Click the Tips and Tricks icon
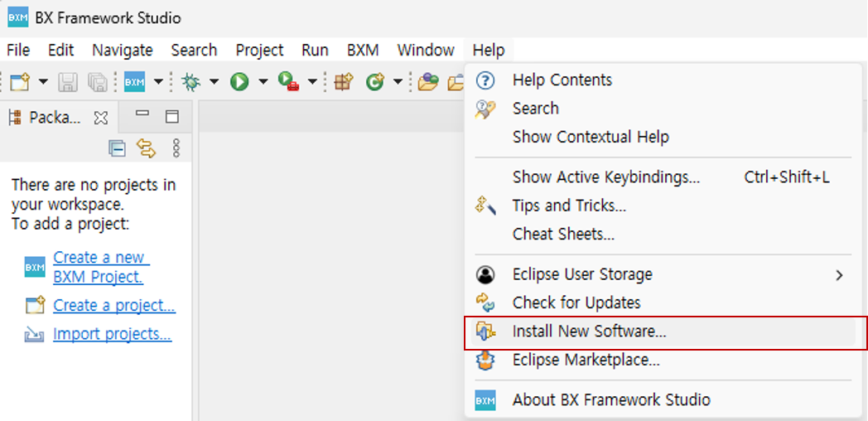The height and width of the screenshot is (421, 868). click(485, 206)
